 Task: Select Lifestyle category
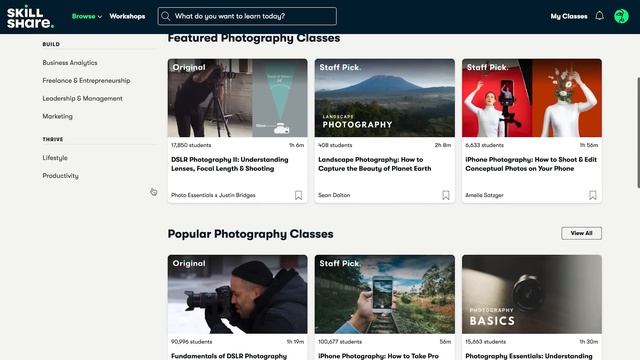[x=55, y=158]
